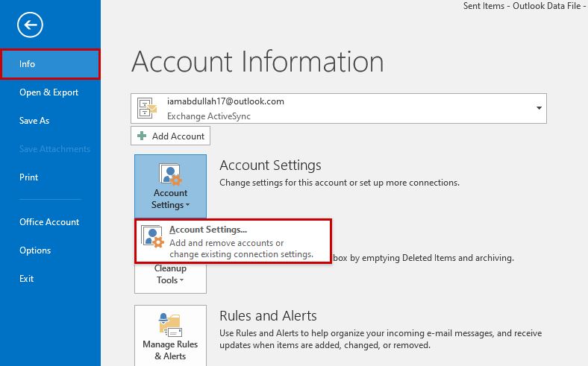Click the Account Settings person-gear icon
Viewport: 588px width, 366px height.
170,175
